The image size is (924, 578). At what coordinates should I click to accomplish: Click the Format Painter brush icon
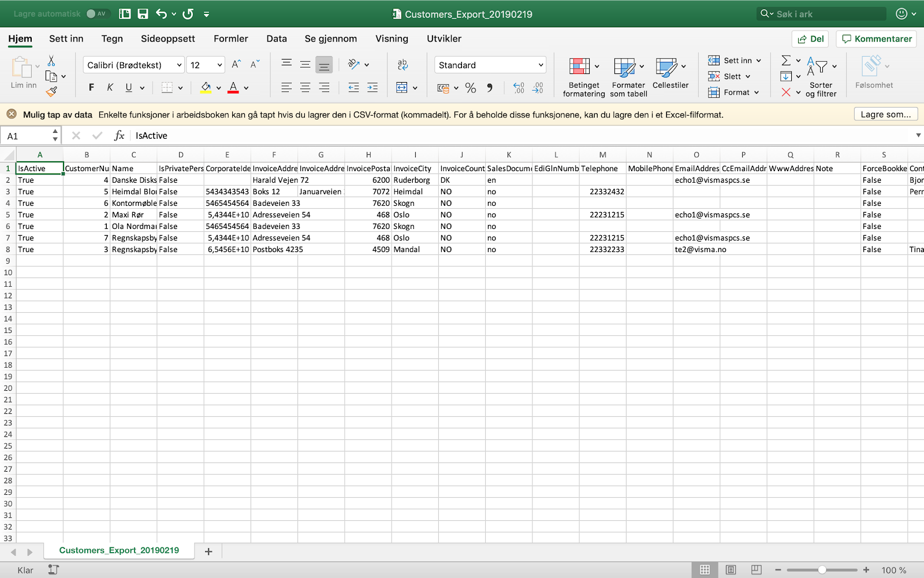[x=51, y=91]
